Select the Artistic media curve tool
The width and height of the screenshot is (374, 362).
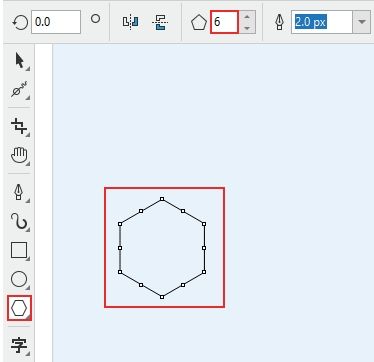pos(19,221)
